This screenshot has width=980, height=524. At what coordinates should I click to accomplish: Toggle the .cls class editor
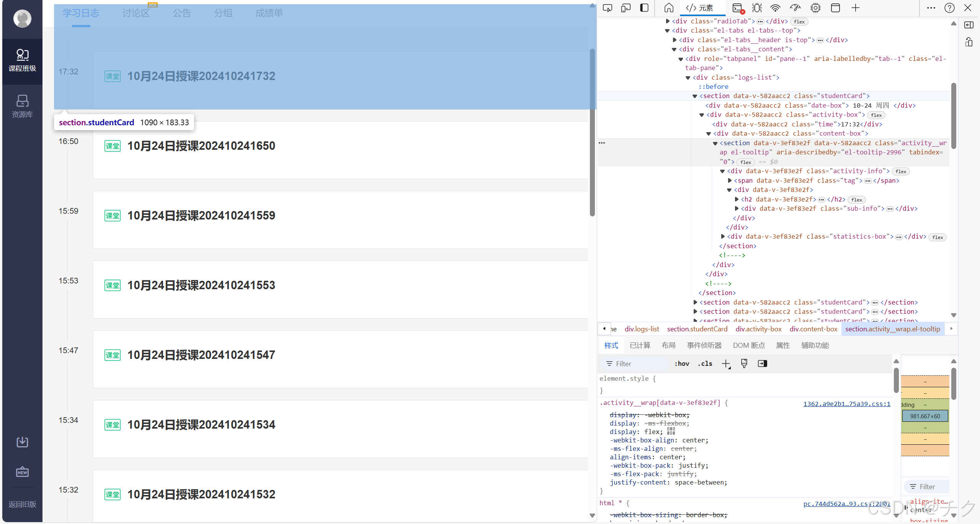tap(705, 364)
